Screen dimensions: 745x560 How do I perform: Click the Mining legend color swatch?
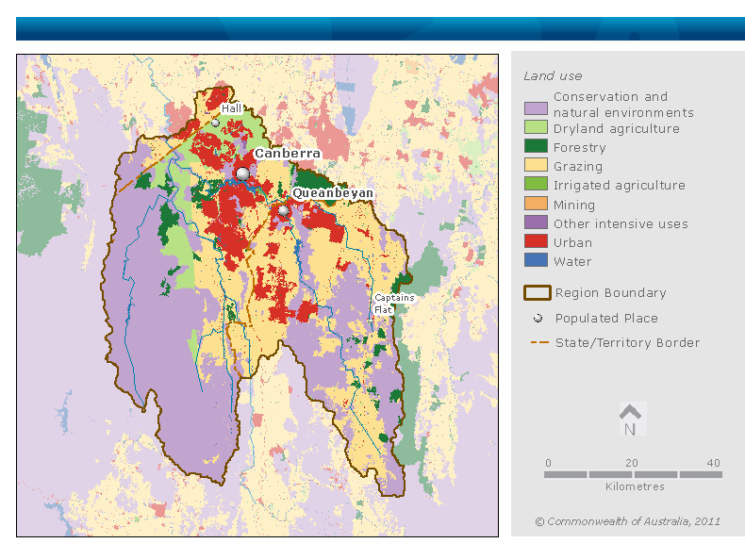536,204
